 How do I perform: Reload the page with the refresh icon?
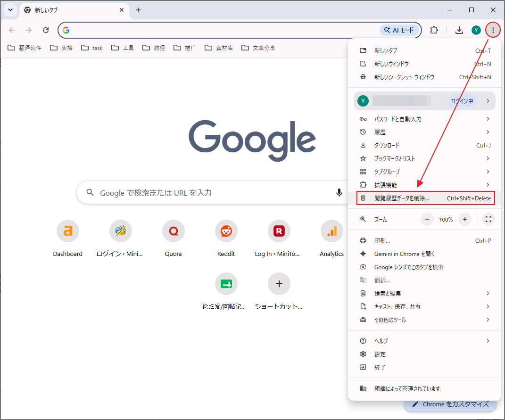46,30
